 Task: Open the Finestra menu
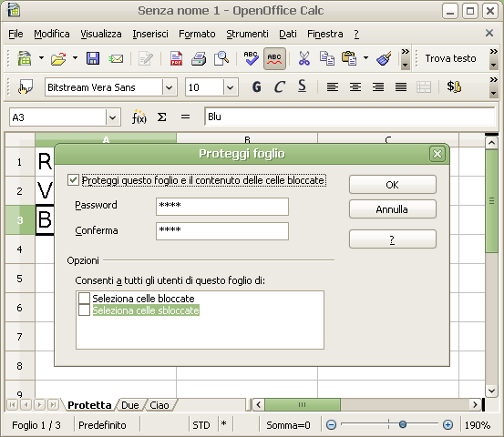pyautogui.click(x=325, y=34)
